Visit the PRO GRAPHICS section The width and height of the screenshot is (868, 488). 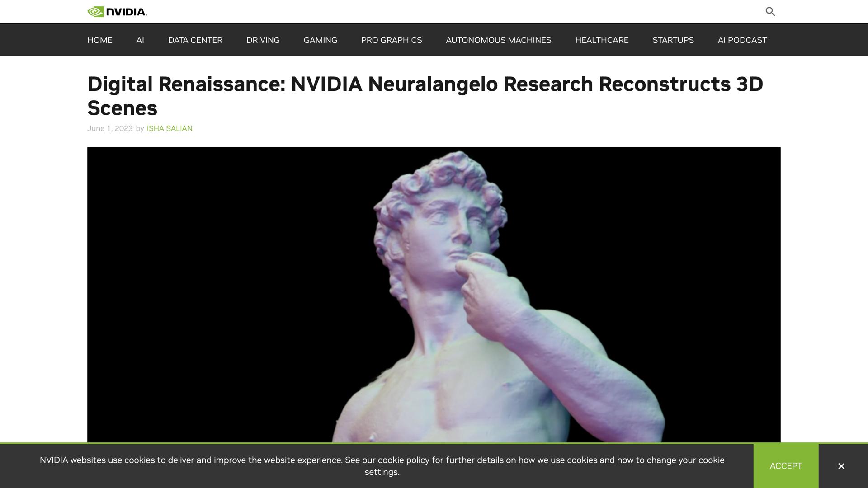tap(391, 40)
